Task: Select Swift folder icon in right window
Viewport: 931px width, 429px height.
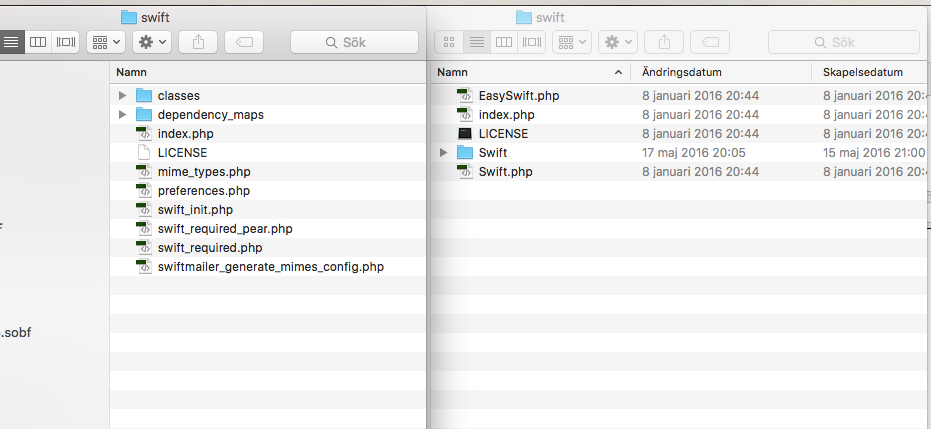Action: 465,152
